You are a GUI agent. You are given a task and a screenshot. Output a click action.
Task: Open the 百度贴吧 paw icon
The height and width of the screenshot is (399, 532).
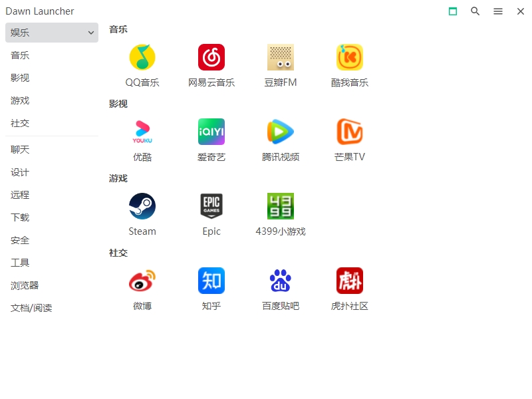(281, 281)
